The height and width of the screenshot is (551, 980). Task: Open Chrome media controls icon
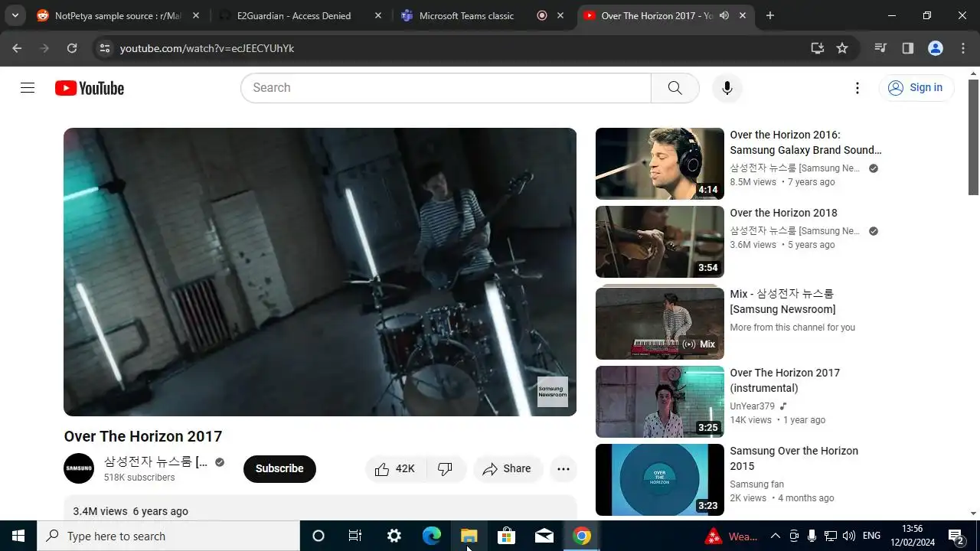click(x=880, y=48)
